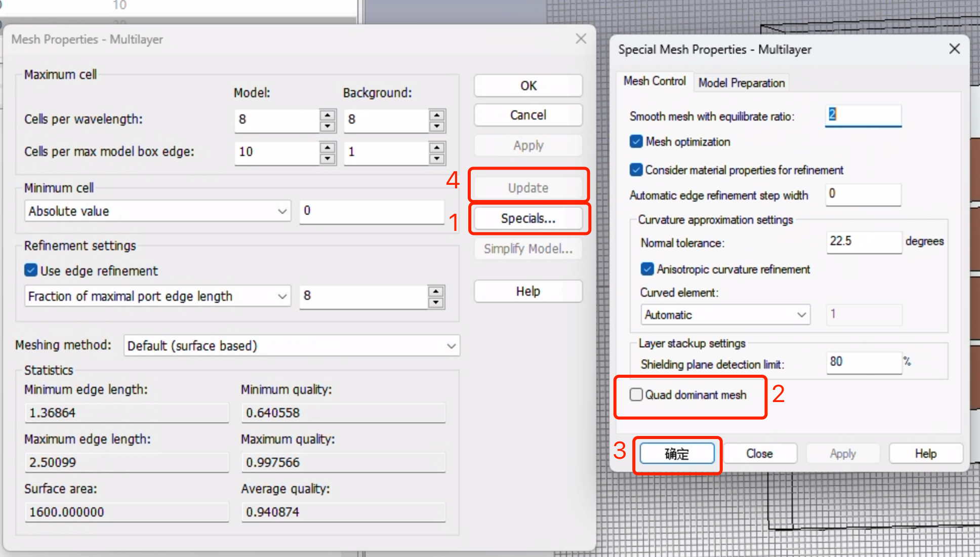Open Curved element Automatic dropdown
Screen dimensions: 980x557
pos(725,314)
